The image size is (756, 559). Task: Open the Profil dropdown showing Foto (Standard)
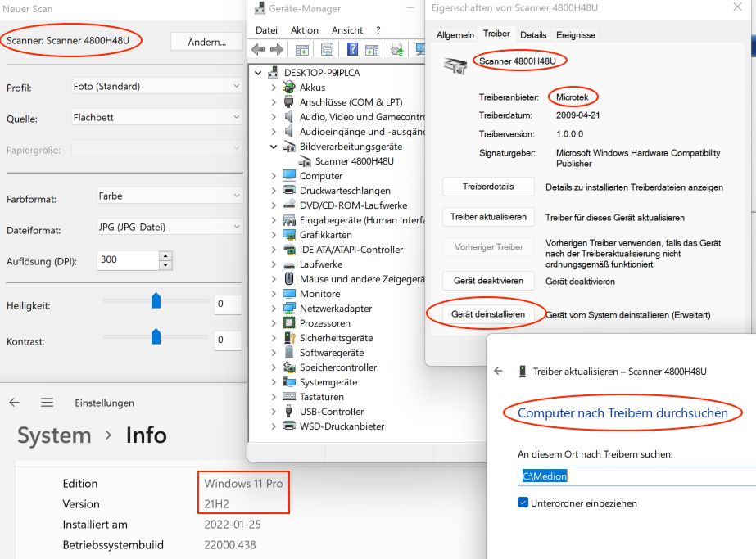pyautogui.click(x=156, y=87)
